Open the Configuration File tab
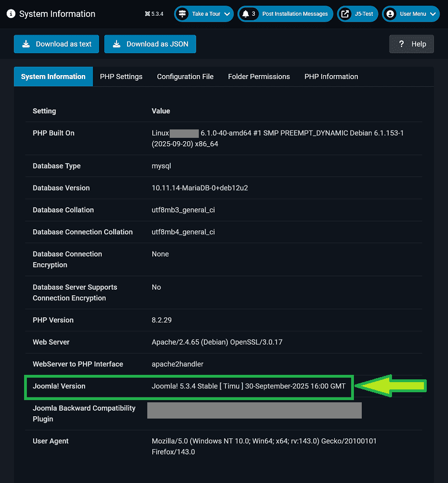The width and height of the screenshot is (448, 483). click(x=185, y=77)
